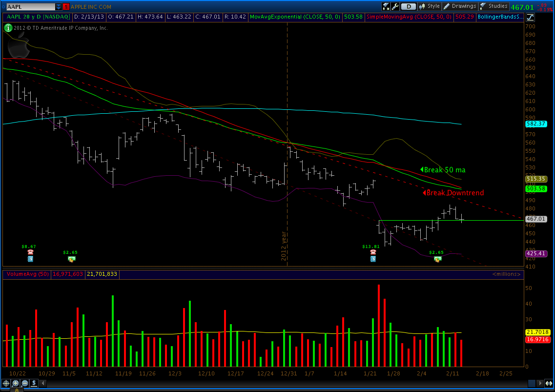
Task: Open the symbol selector dropdown arrow
Action: tap(59, 7)
